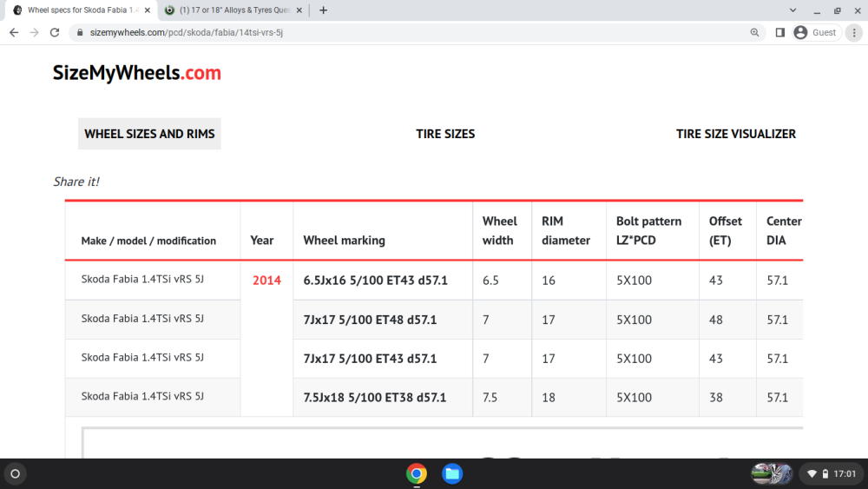Click the battery icon in status tray

coord(825,474)
